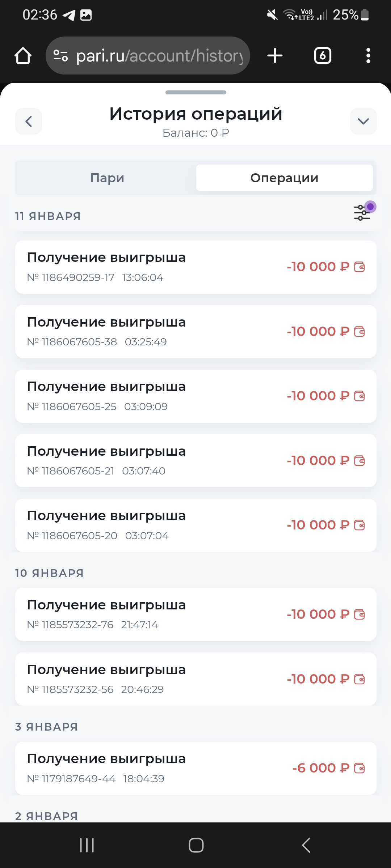Open the operations filter settings icon
Screen dimensions: 391x868
(x=362, y=212)
